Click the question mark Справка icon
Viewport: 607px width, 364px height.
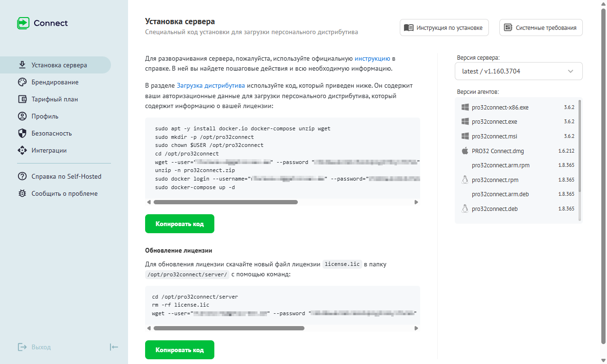pos(22,176)
